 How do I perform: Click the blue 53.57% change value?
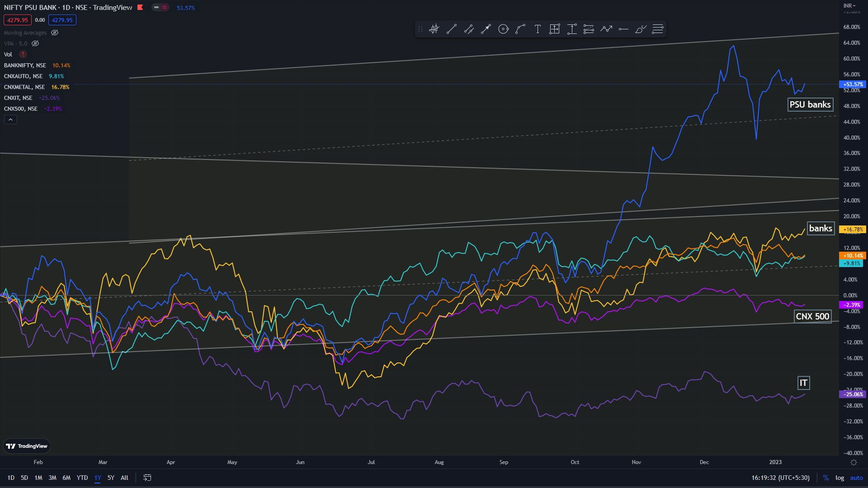[x=185, y=7]
